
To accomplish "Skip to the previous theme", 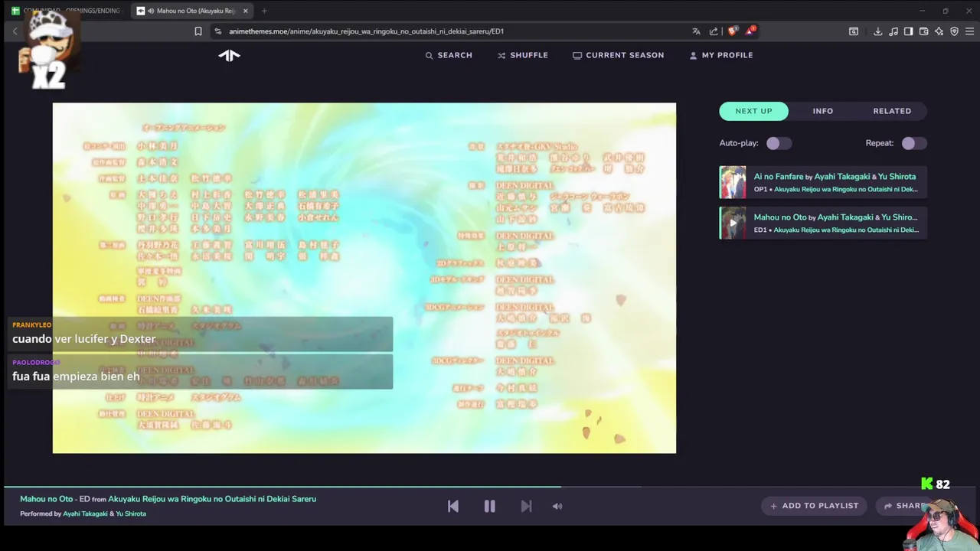I will [x=453, y=506].
